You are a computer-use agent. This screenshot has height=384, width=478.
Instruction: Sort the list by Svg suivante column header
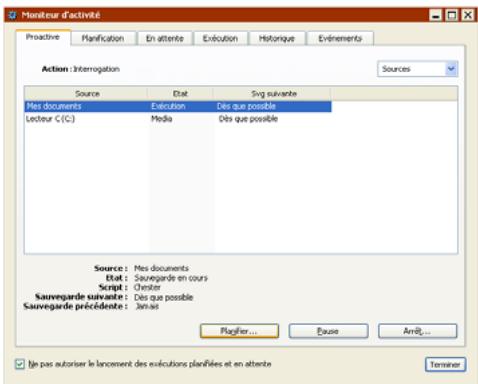tap(273, 94)
